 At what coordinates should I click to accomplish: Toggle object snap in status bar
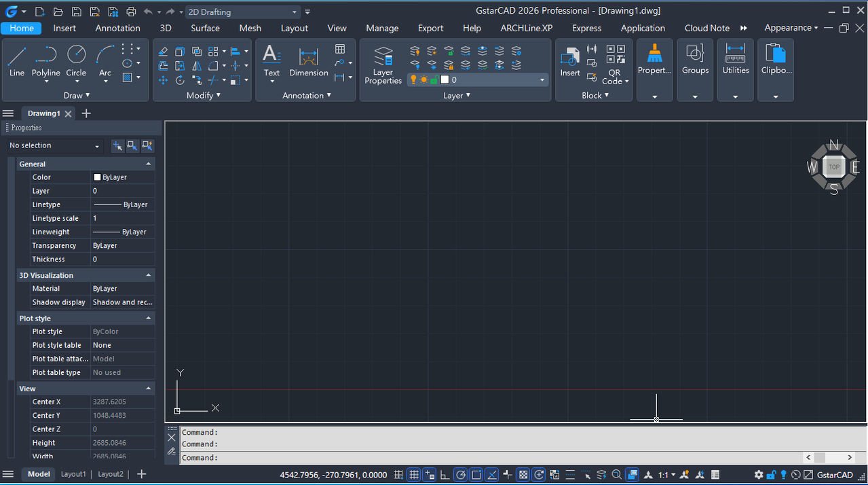tap(476, 474)
